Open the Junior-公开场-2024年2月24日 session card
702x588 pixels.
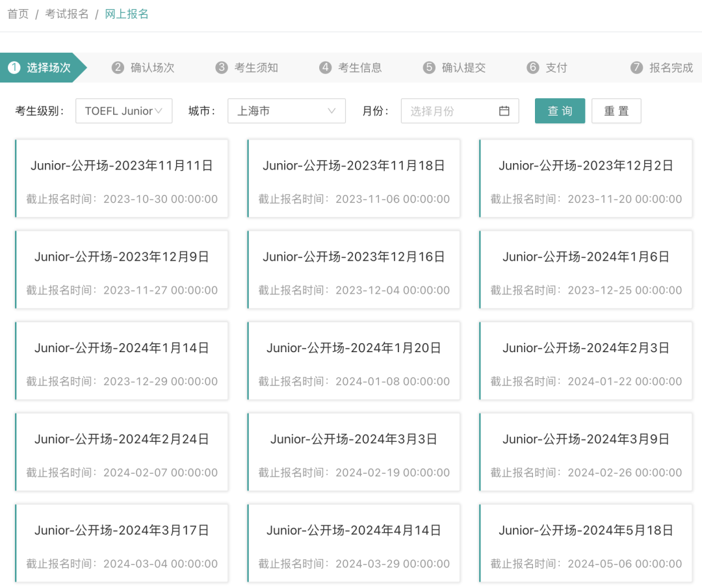pos(122,452)
